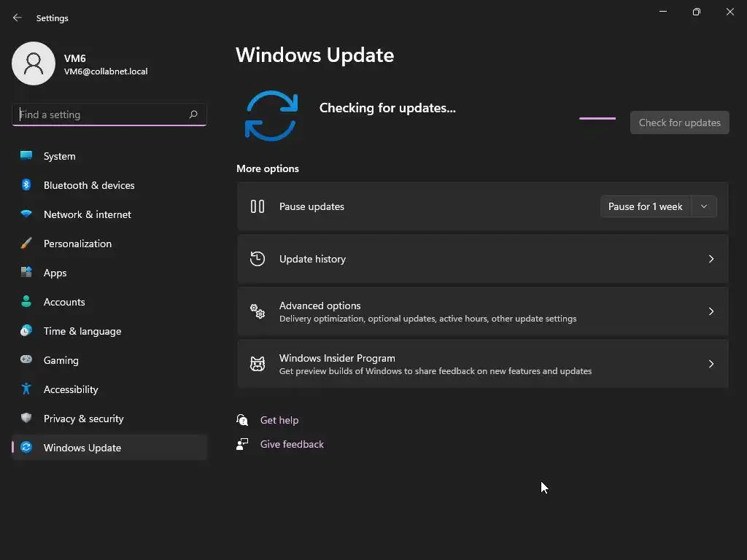Viewport: 747px width, 560px height.
Task: Open Network & internet settings
Action: [x=109, y=214]
